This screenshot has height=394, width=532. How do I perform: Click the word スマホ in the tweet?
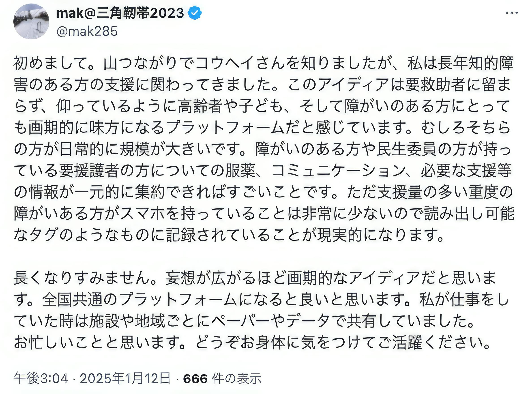tap(143, 214)
